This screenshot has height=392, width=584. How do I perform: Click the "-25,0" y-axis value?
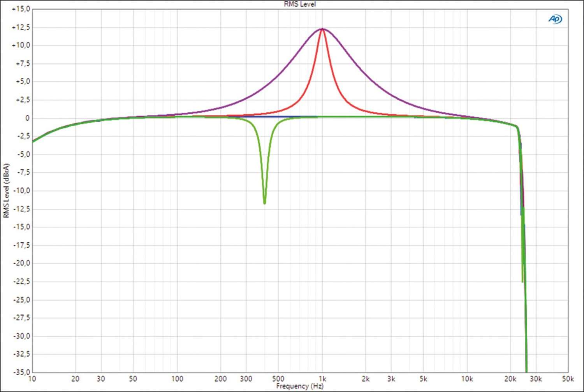point(21,300)
